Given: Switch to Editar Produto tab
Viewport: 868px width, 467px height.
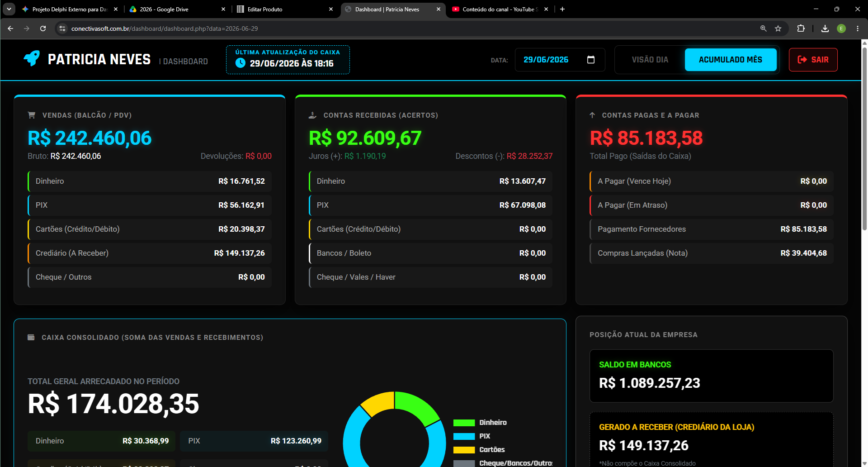Looking at the screenshot, I should pyautogui.click(x=284, y=9).
